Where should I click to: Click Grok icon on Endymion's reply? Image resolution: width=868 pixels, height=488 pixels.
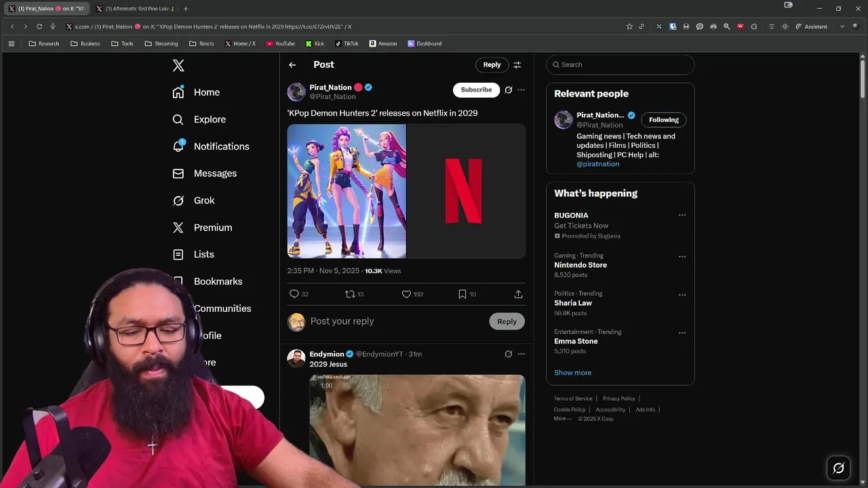(508, 354)
